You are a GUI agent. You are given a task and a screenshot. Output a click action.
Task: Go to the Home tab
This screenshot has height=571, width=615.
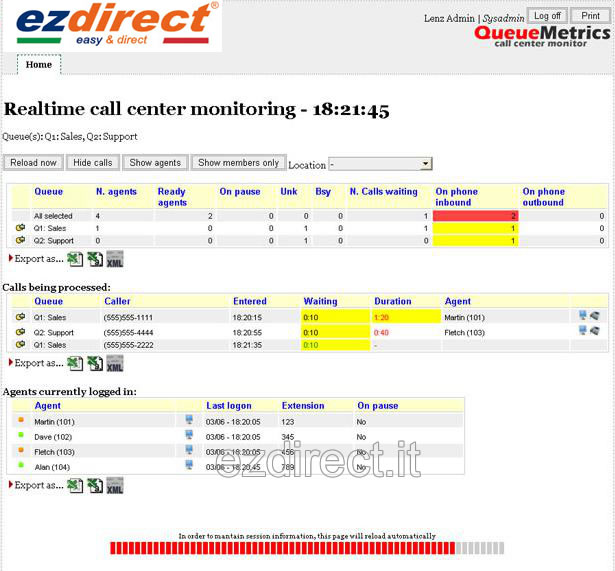pyautogui.click(x=39, y=64)
